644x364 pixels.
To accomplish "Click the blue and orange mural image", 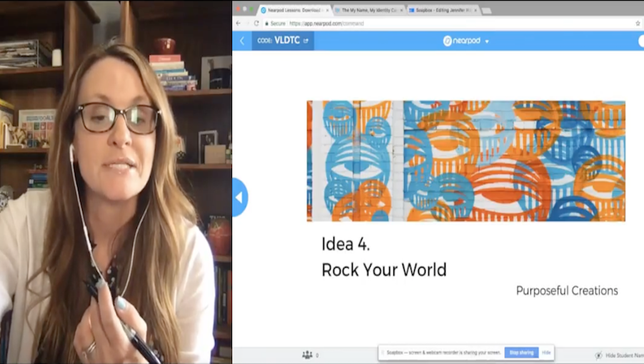I will click(x=466, y=161).
